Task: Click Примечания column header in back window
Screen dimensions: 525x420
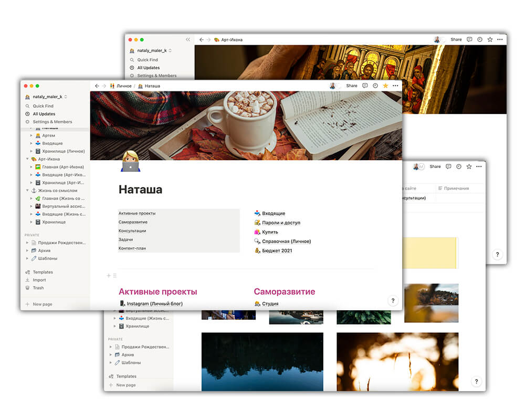Action: pos(454,188)
